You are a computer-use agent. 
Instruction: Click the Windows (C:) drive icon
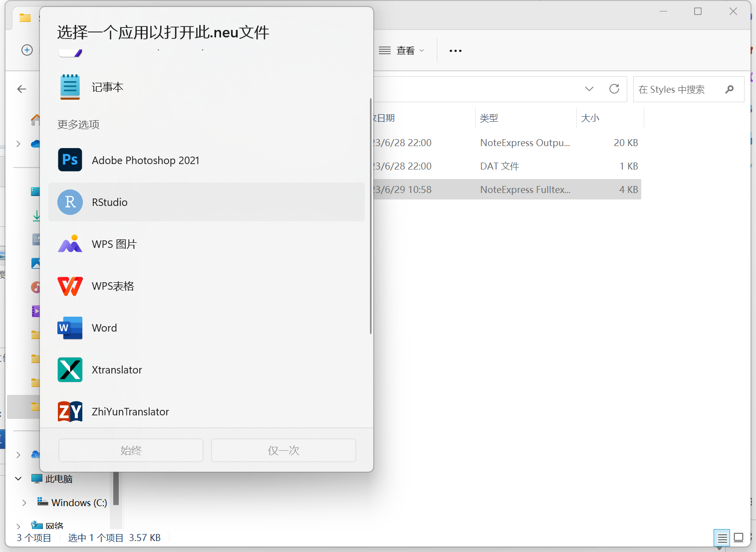click(x=43, y=502)
